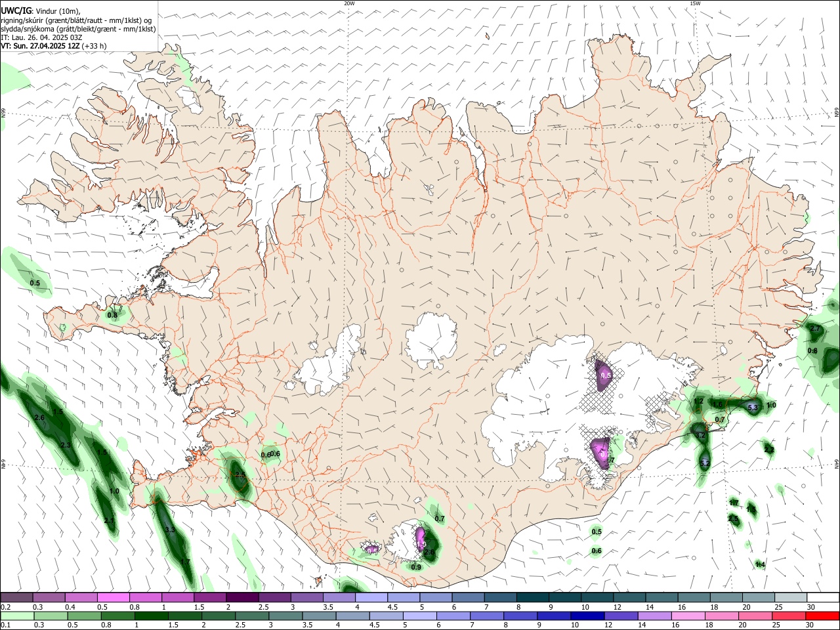Click the 64N latitude label on right edge
The width and height of the screenshot is (840, 630).
click(837, 463)
